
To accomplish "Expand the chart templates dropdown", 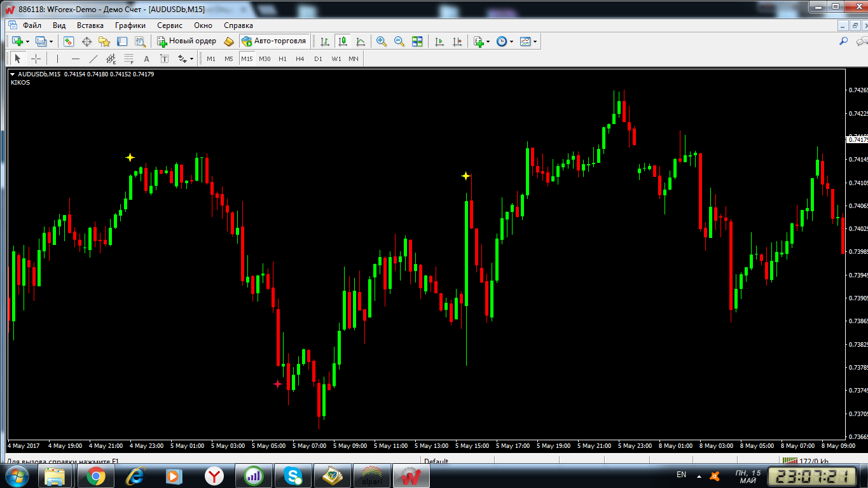I will [535, 41].
